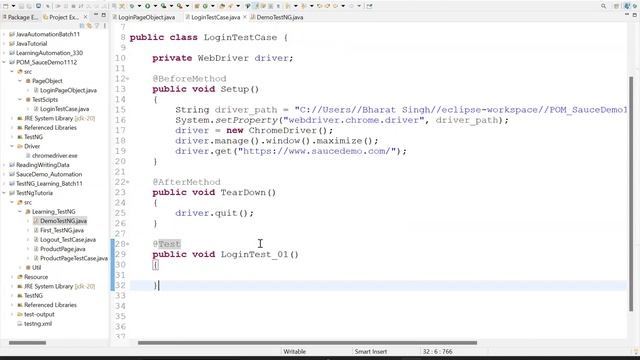Open the New Java Class dropdown arrow

pos(213,6)
